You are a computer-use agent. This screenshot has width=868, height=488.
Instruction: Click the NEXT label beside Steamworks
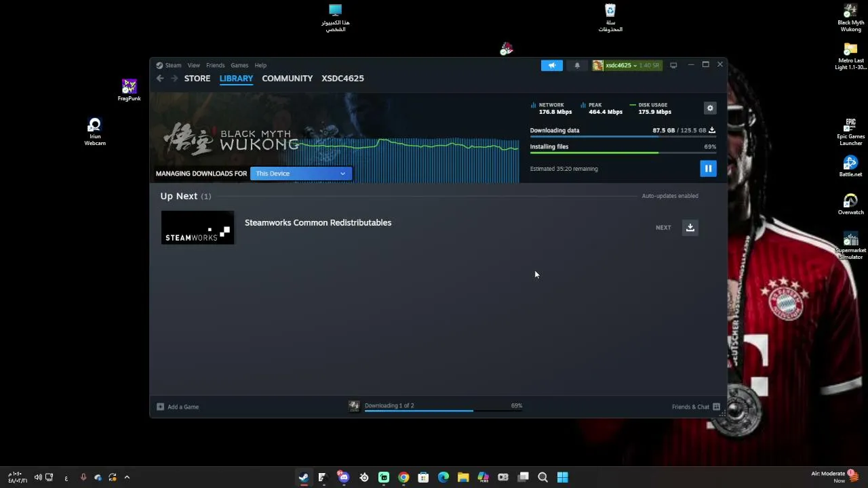(663, 228)
